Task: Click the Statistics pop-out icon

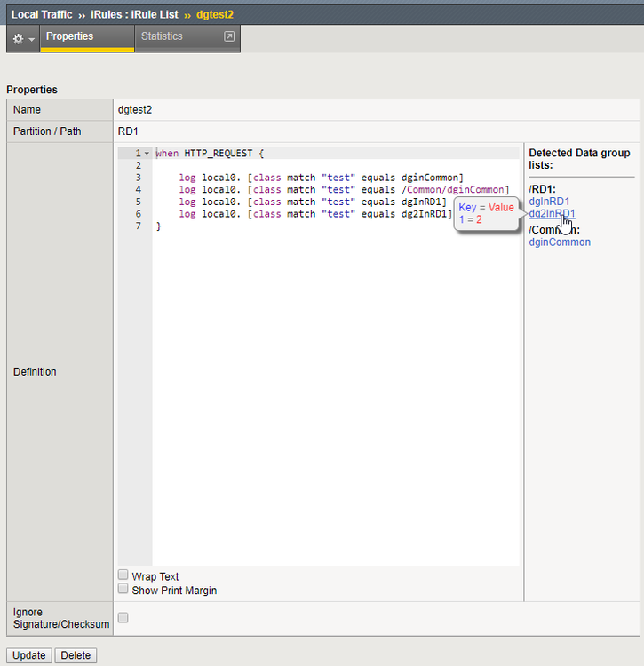Action: tap(228, 37)
